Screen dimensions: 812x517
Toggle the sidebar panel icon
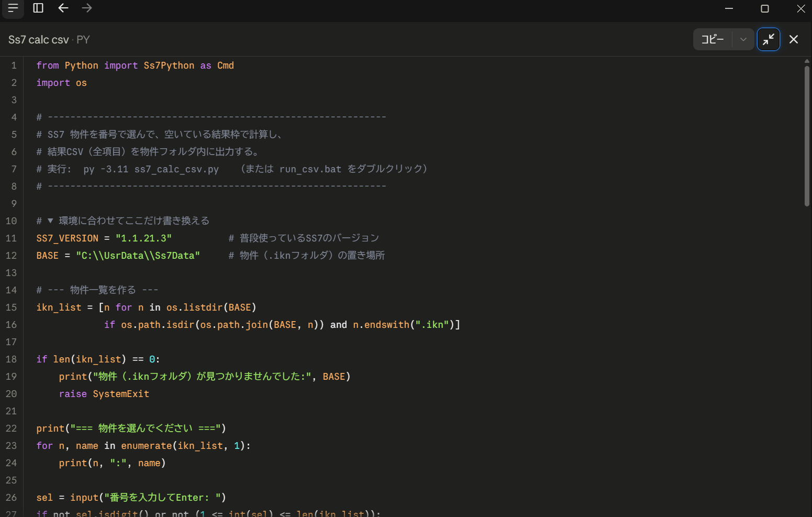coord(38,8)
